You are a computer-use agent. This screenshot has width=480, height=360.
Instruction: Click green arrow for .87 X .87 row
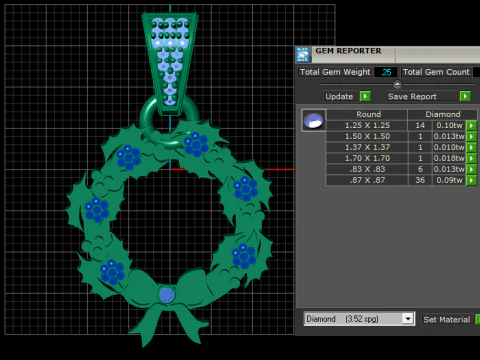[x=471, y=181]
